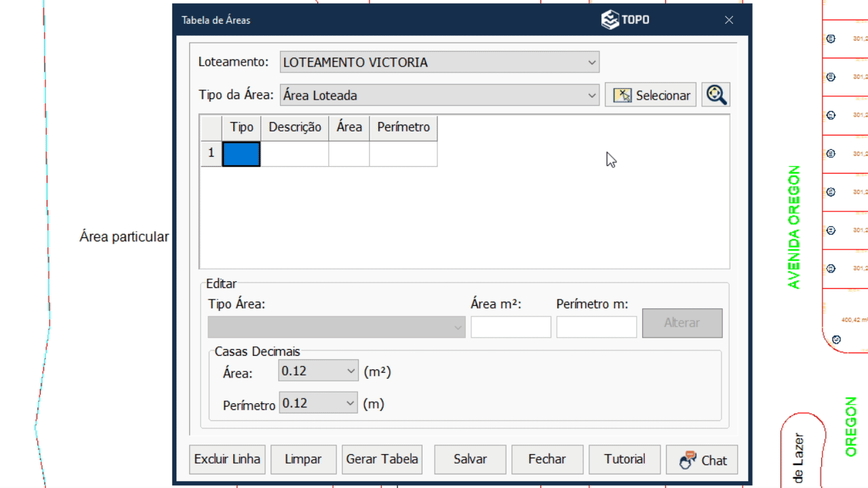Screen dimensions: 868x488
Task: Close the Tabela de Áreas dialog
Action: [729, 20]
